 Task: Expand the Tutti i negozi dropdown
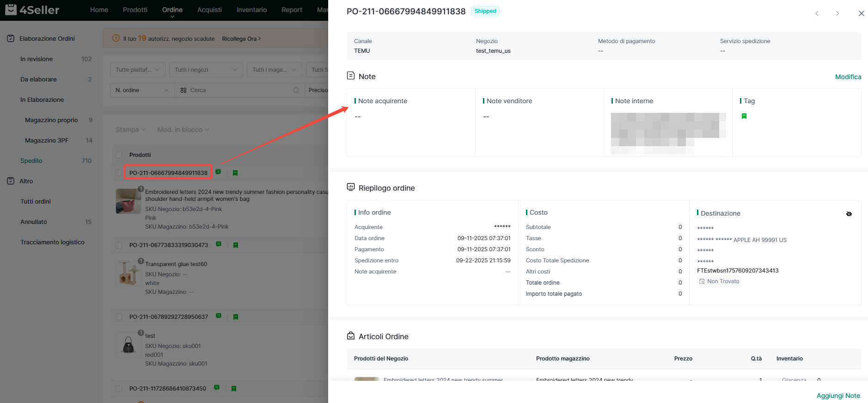coord(206,70)
